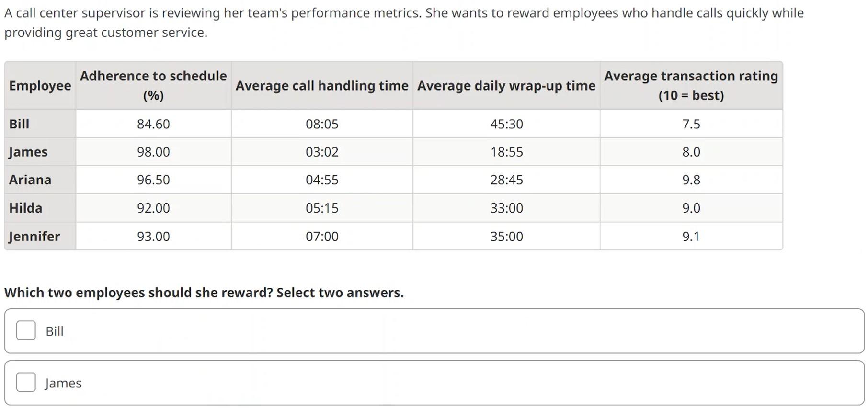
Task: Toggle the checkbox next to Bill
Action: coord(25,330)
